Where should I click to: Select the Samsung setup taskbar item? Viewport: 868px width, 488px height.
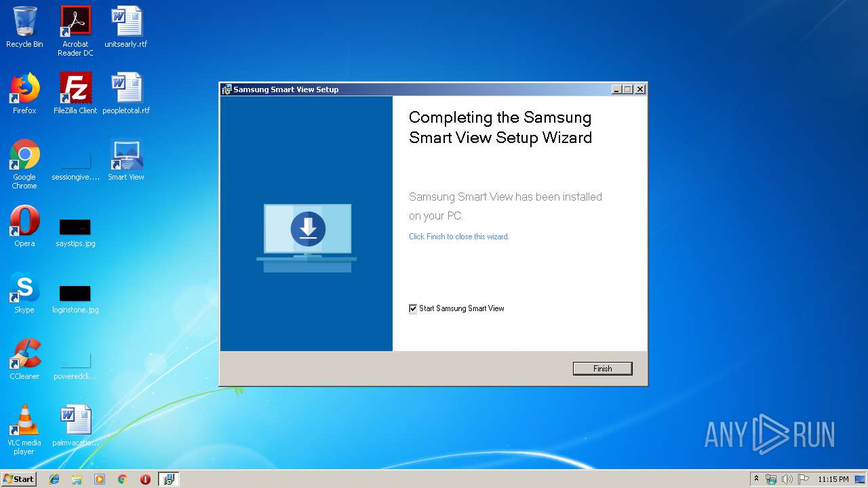point(169,479)
